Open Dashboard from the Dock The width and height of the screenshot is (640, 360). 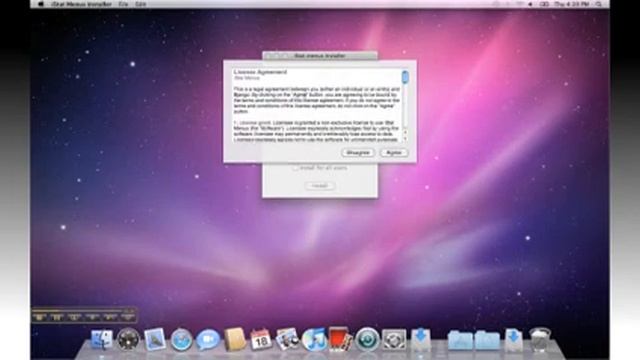pyautogui.click(x=128, y=340)
